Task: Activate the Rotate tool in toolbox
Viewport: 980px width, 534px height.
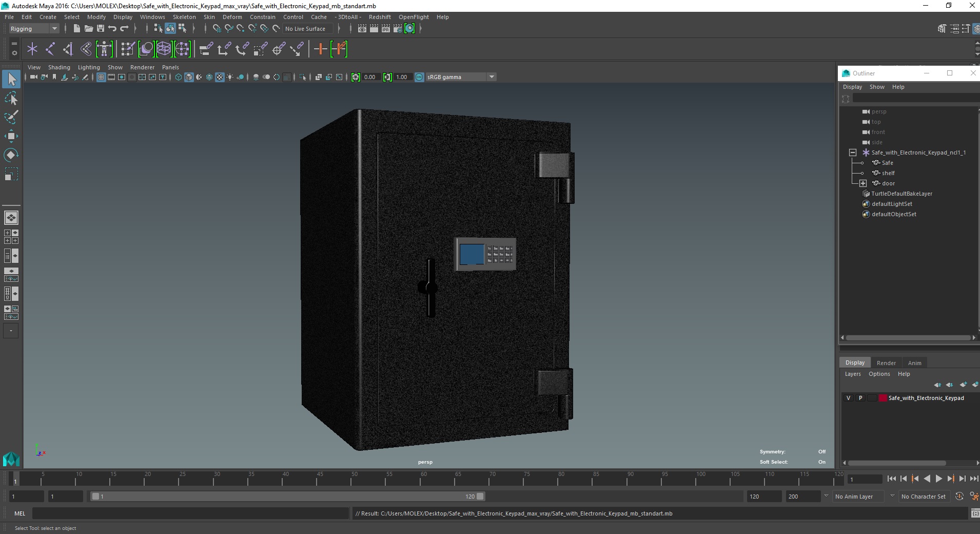Action: (11, 155)
